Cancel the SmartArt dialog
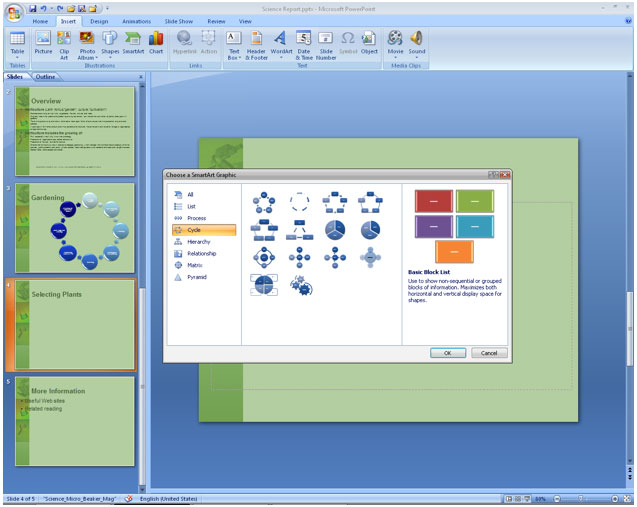This screenshot has height=507, width=637. [489, 353]
